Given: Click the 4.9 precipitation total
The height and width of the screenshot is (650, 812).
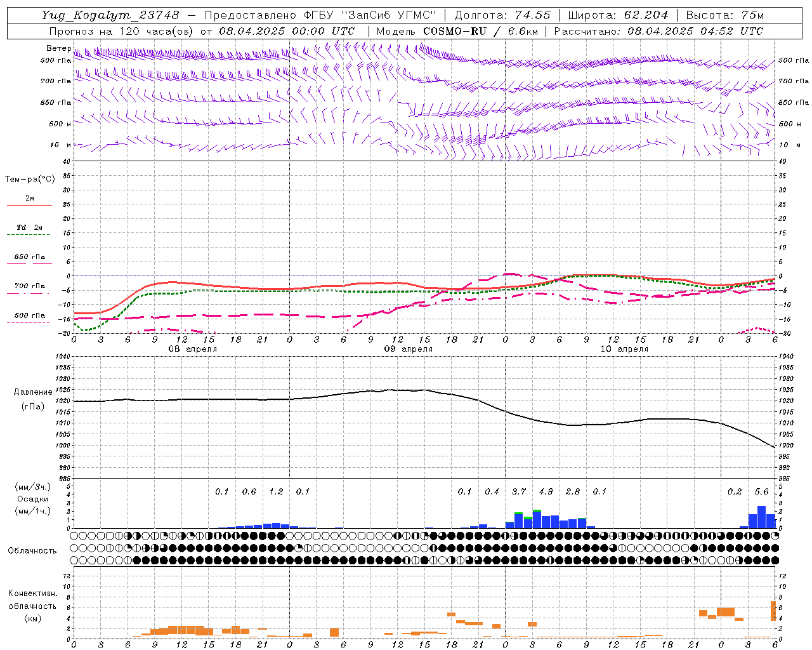Looking at the screenshot, I should 546,491.
